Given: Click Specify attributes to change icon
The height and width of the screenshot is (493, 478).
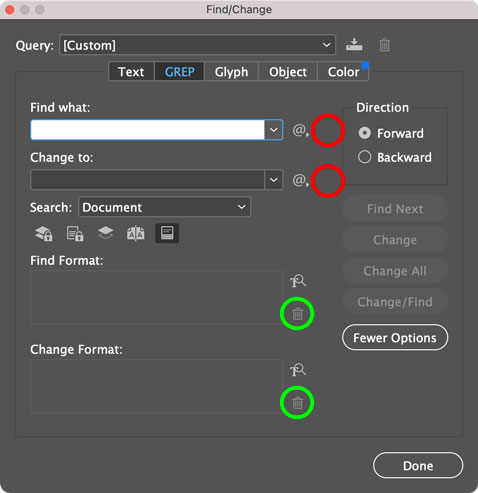Looking at the screenshot, I should click(298, 370).
